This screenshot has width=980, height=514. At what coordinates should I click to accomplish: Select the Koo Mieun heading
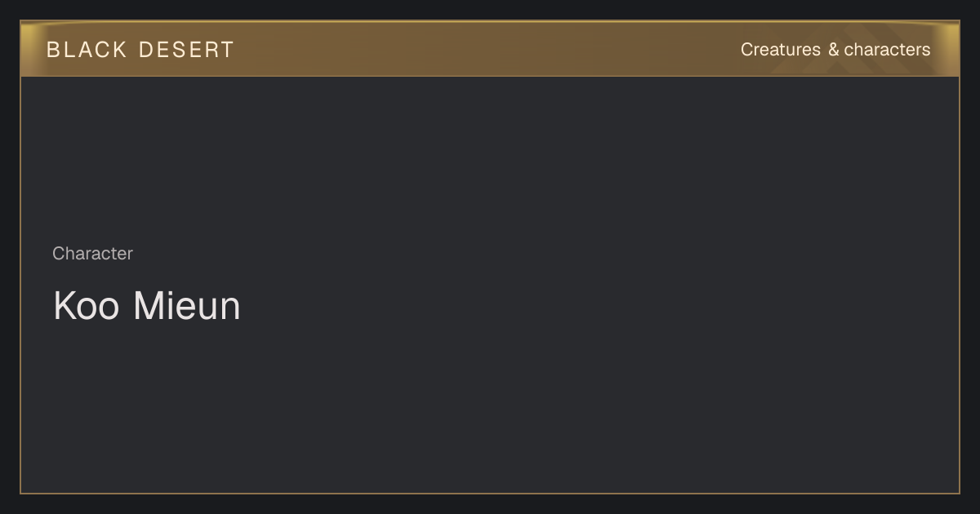click(147, 306)
